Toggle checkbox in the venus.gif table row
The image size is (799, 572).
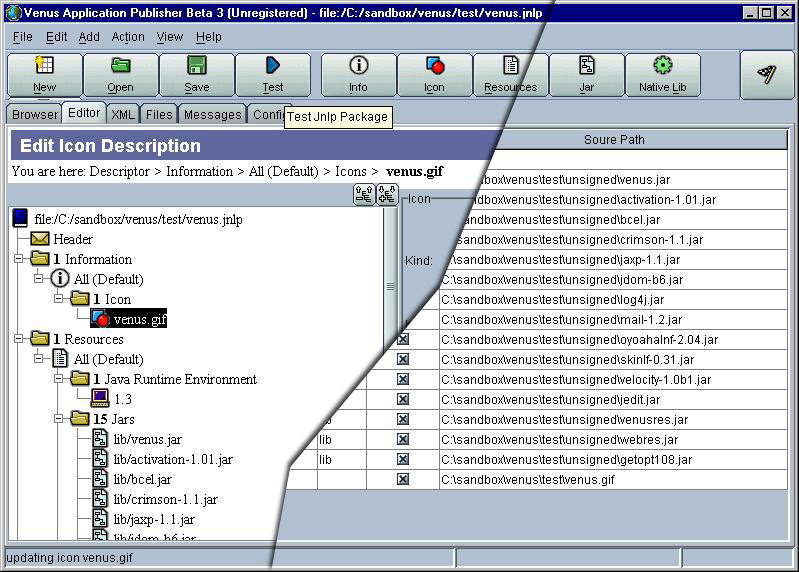pos(403,480)
